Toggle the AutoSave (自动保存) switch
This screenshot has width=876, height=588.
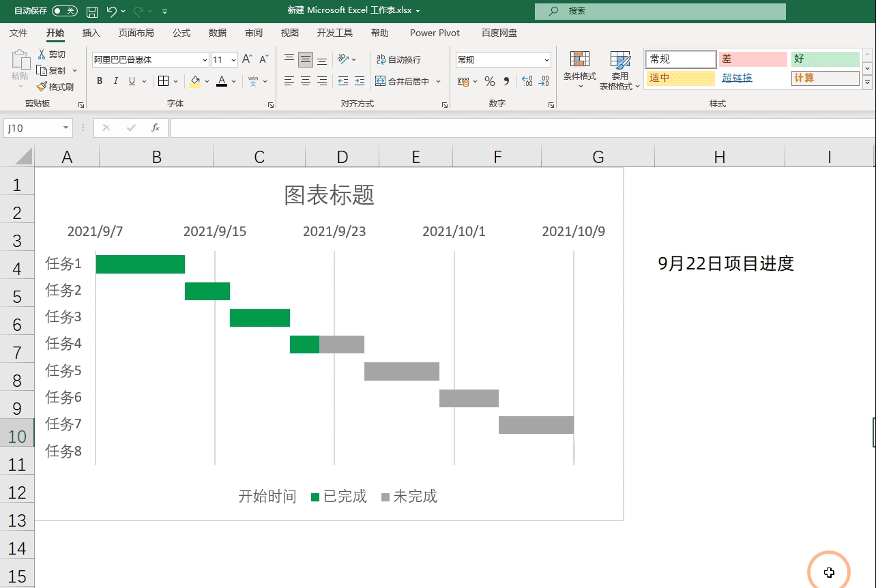coord(65,11)
